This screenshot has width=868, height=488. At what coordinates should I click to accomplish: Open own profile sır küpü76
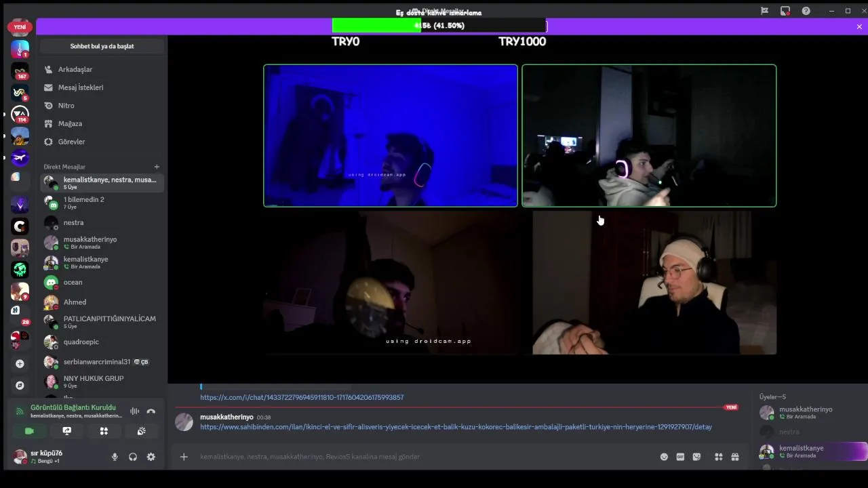point(47,457)
